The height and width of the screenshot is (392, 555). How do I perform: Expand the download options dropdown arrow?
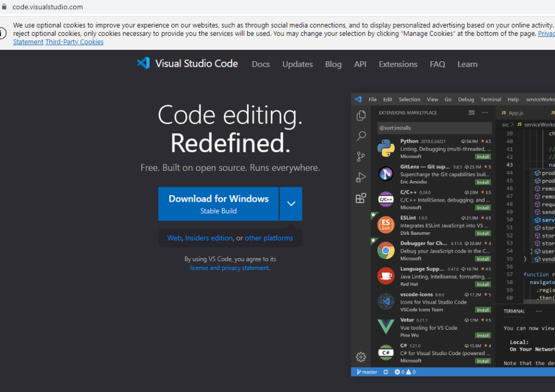[291, 204]
